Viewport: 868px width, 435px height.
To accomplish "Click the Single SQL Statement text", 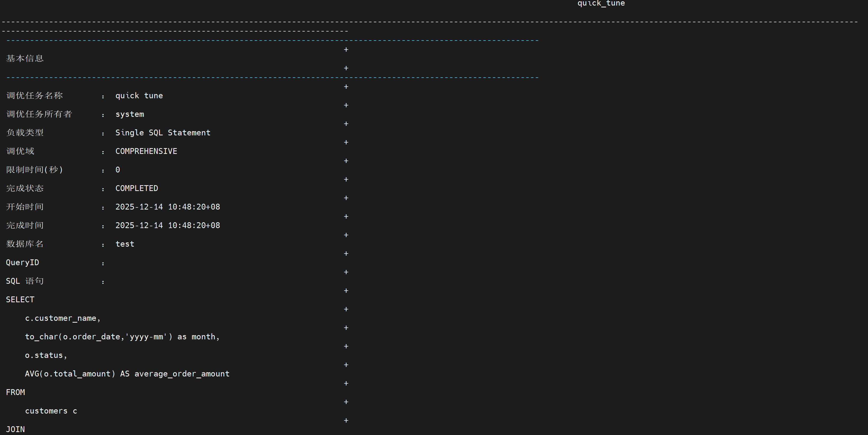I will coord(163,133).
